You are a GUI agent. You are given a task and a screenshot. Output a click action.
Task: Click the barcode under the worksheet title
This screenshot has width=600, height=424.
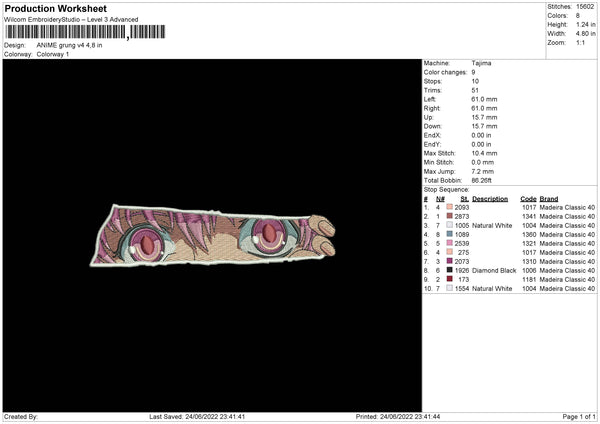tap(85, 32)
